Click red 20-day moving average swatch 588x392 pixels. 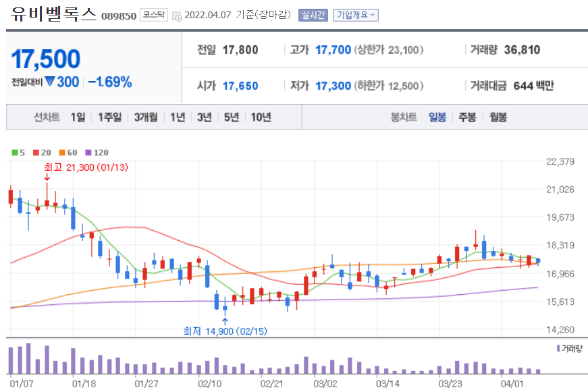[x=36, y=152]
